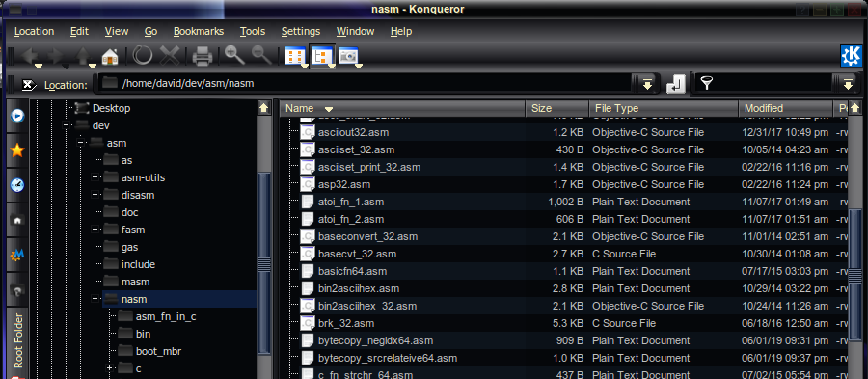Screen dimensions: 868x379
Task: Open the Bookmarks star sidebar tab
Action: [17, 149]
